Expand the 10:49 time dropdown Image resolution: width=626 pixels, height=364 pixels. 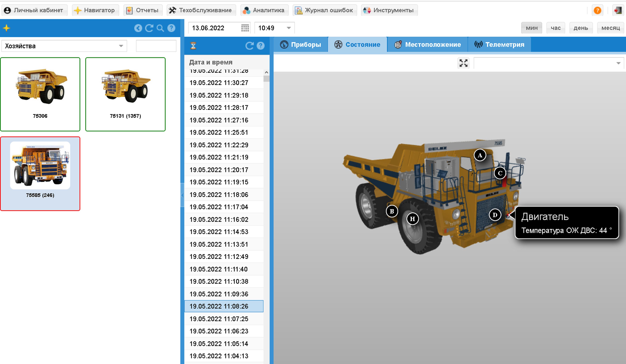pyautogui.click(x=289, y=28)
